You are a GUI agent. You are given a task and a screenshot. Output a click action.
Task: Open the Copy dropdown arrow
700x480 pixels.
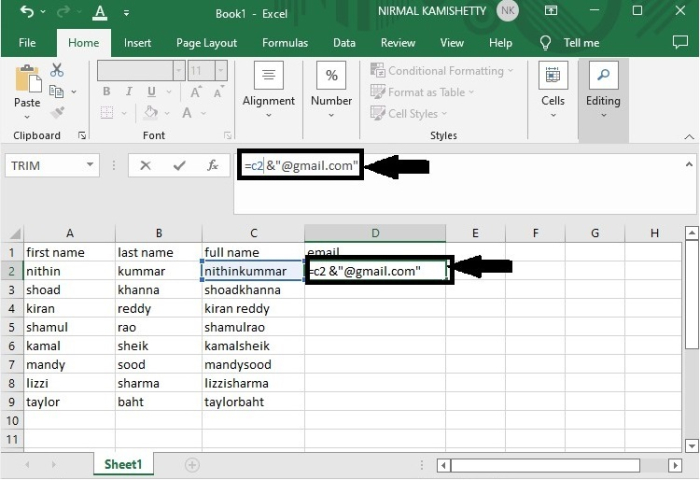pyautogui.click(x=74, y=92)
